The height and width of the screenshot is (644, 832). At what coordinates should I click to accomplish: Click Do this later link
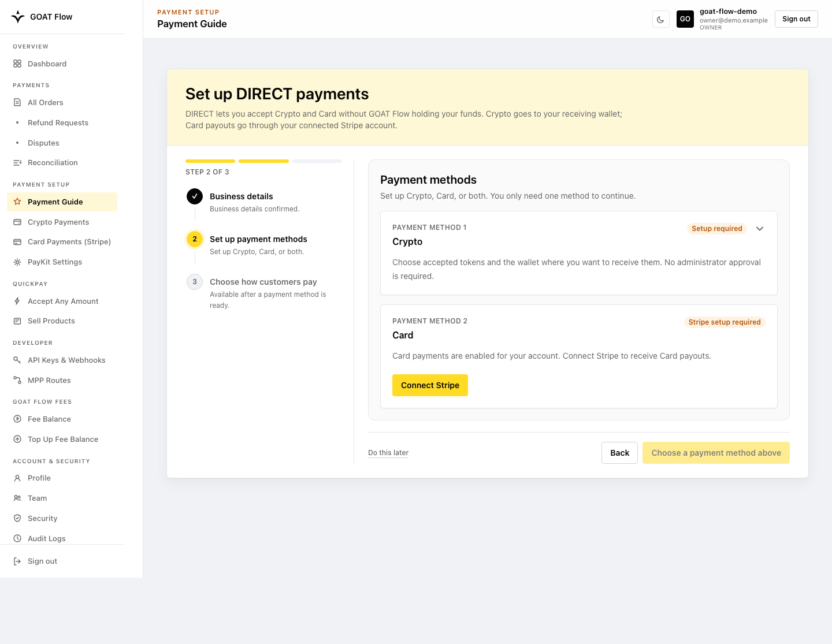388,453
